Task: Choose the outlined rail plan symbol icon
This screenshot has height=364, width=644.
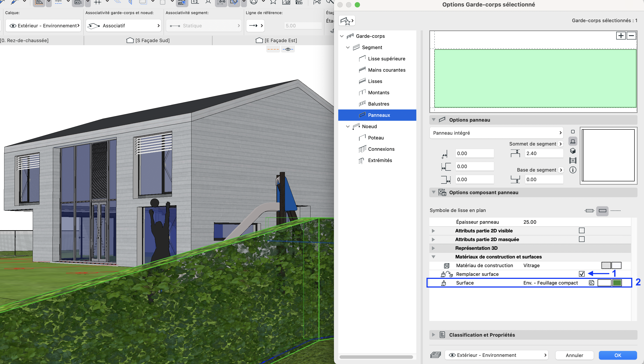Action: coord(602,210)
